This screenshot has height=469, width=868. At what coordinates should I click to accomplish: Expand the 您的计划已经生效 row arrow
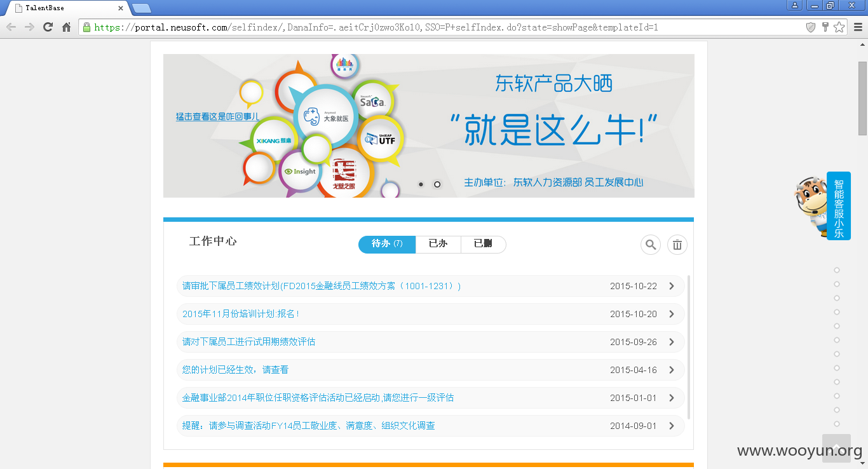[672, 370]
